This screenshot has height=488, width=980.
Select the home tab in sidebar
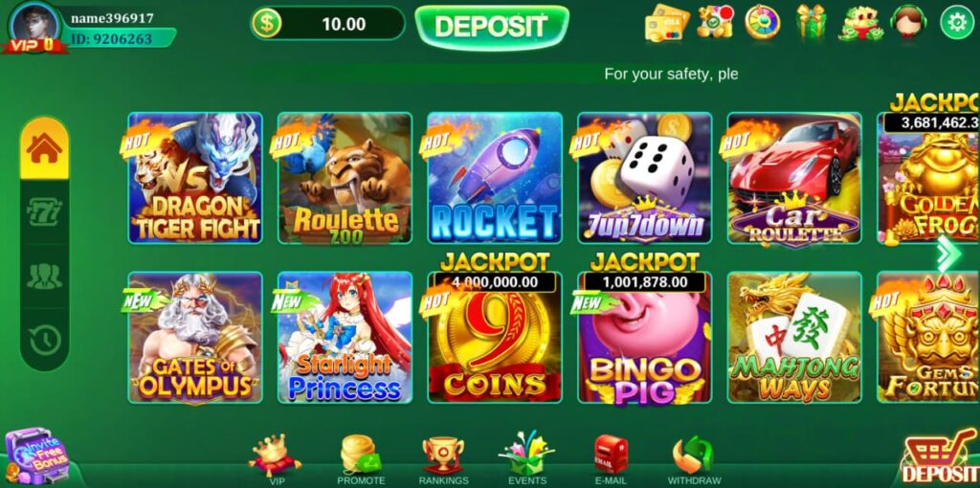pos(44,148)
